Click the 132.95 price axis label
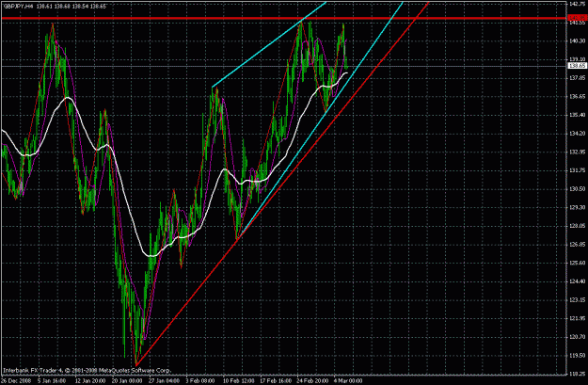Image resolution: width=588 pixels, height=385 pixels. pyautogui.click(x=578, y=152)
